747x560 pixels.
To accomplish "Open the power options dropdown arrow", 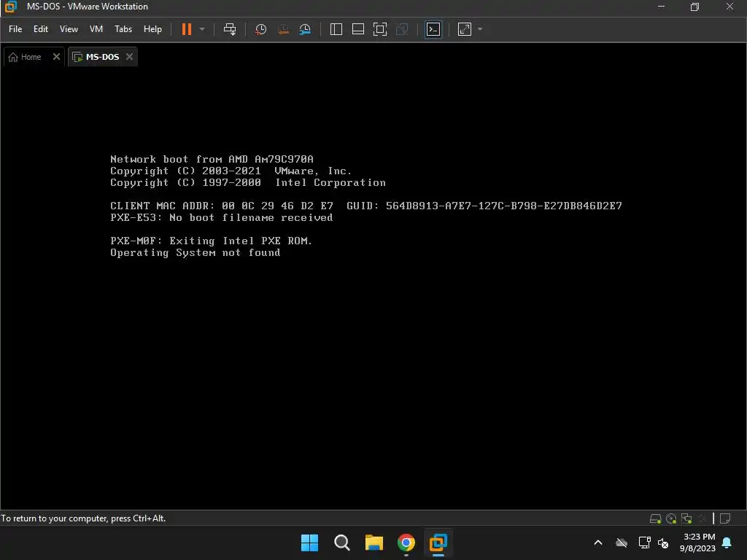I will [202, 29].
